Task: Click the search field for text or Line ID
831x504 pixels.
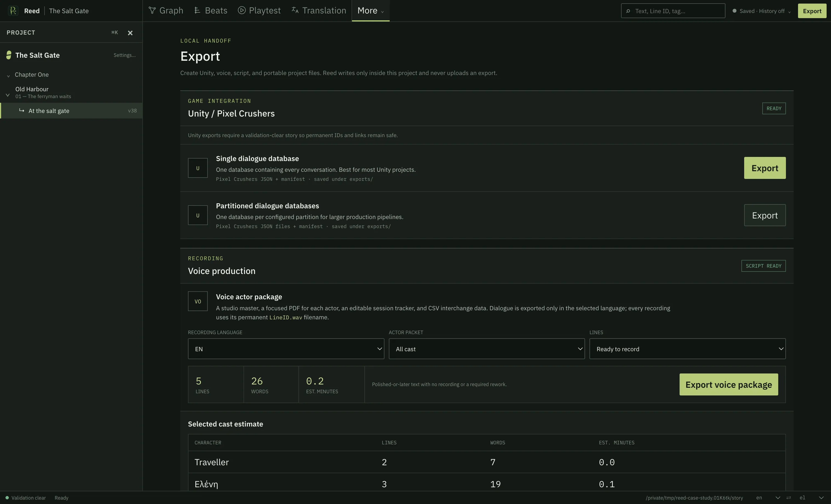Action: (673, 11)
